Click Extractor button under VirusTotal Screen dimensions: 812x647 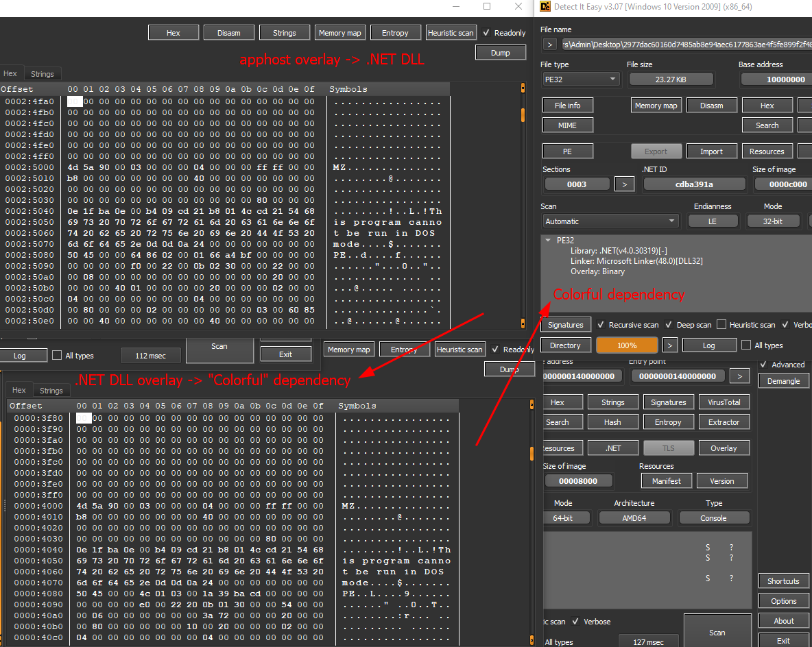tap(724, 422)
